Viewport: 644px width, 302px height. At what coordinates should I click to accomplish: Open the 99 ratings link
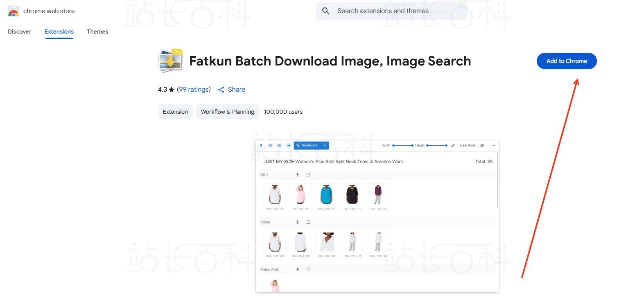[x=194, y=89]
